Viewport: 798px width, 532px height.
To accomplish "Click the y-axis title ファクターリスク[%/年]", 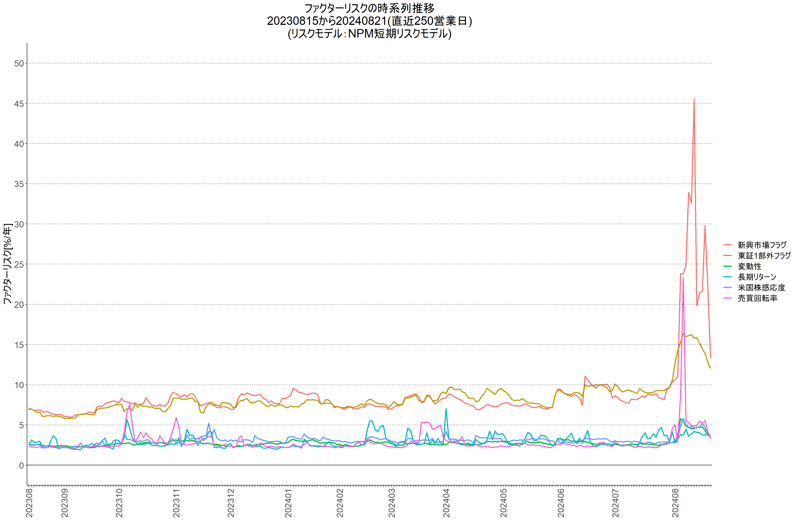I will pyautogui.click(x=8, y=264).
